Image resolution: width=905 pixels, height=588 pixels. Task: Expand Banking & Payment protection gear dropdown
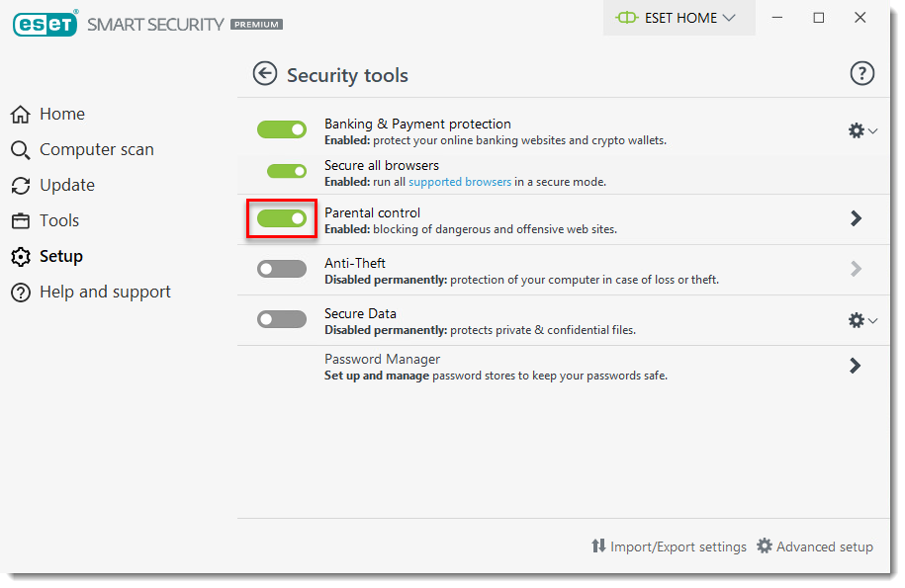pyautogui.click(x=862, y=130)
